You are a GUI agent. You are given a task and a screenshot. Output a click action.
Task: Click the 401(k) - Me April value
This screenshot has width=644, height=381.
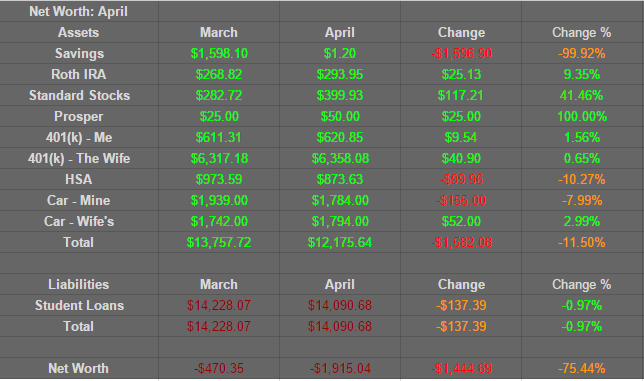pos(340,137)
